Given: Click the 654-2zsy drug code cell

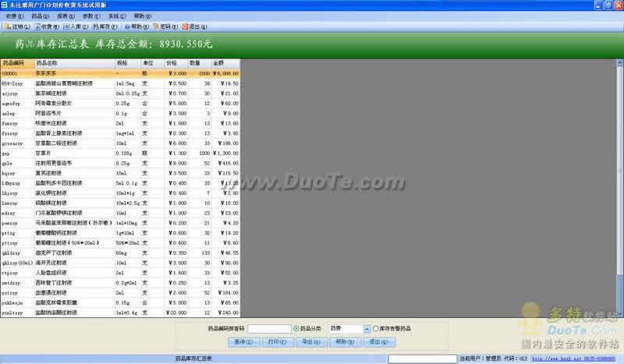Looking at the screenshot, I should click(x=17, y=83).
